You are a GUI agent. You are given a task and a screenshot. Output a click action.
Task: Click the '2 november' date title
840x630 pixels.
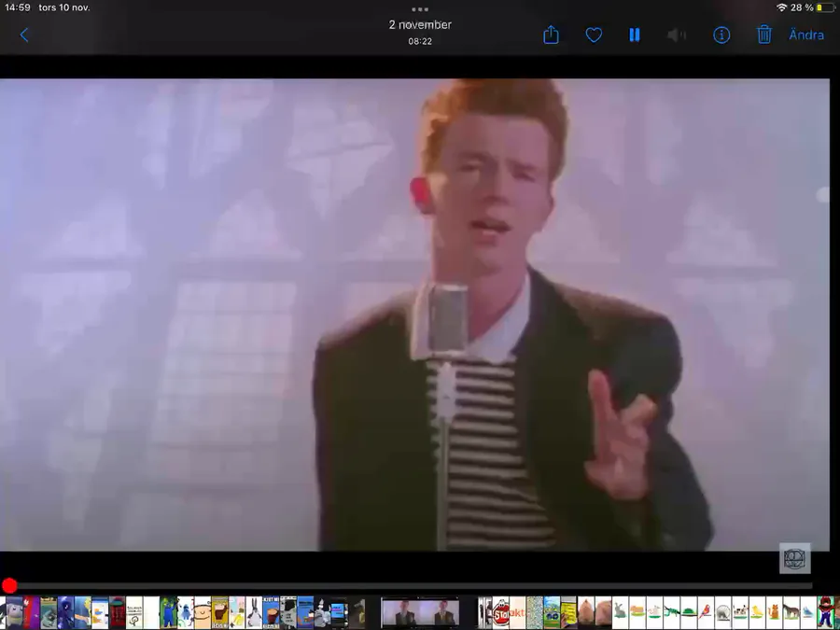coord(420,24)
